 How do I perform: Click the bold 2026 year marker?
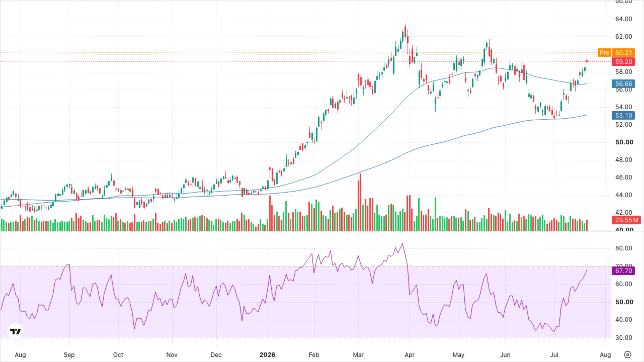pos(267,355)
